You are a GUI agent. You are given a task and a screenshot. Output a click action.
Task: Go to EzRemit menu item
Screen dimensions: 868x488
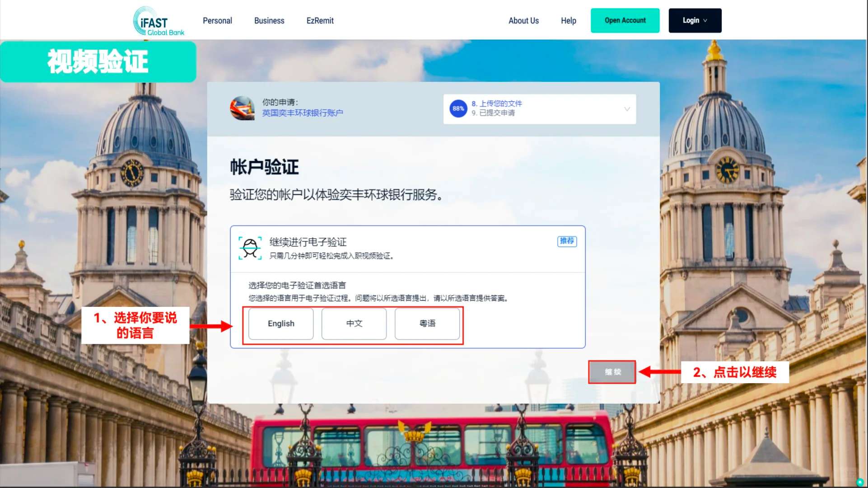320,21
